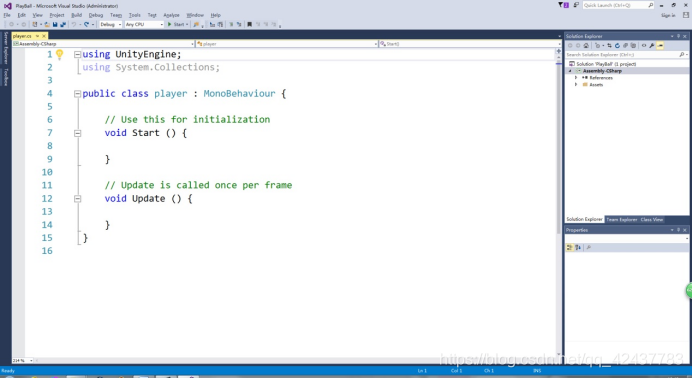Click Categorized icon in Properties panel
This screenshot has width=693, height=378.
[x=570, y=248]
